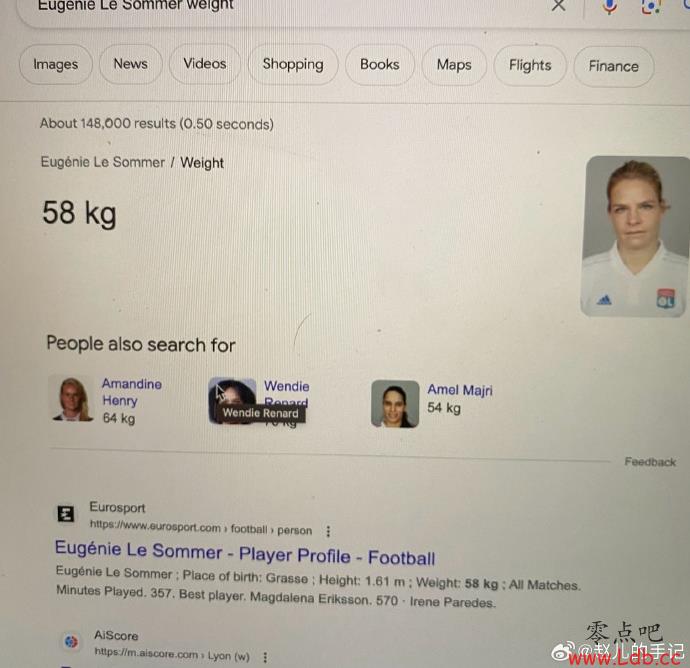
Task: Select the Finance filter chip
Action: (613, 66)
